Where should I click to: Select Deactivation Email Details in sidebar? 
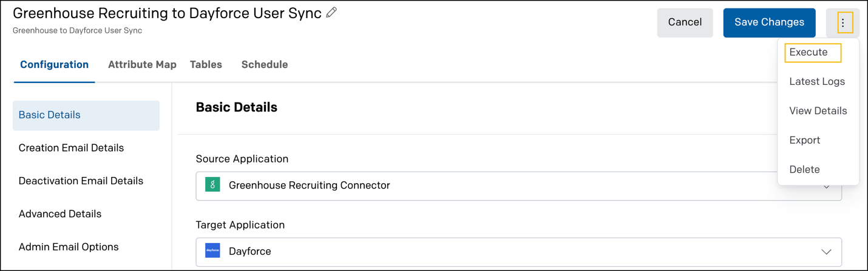[81, 181]
